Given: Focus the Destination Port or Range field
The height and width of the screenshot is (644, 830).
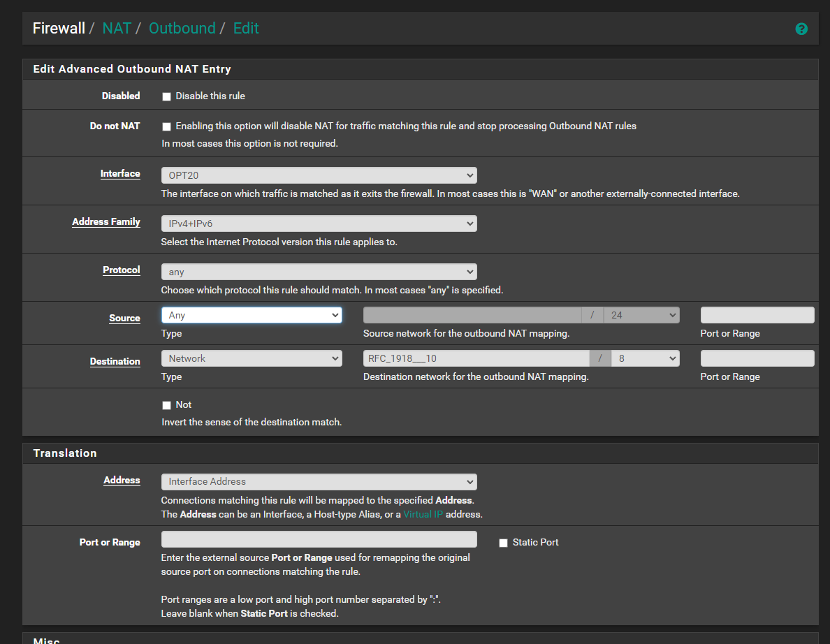Looking at the screenshot, I should (x=757, y=358).
